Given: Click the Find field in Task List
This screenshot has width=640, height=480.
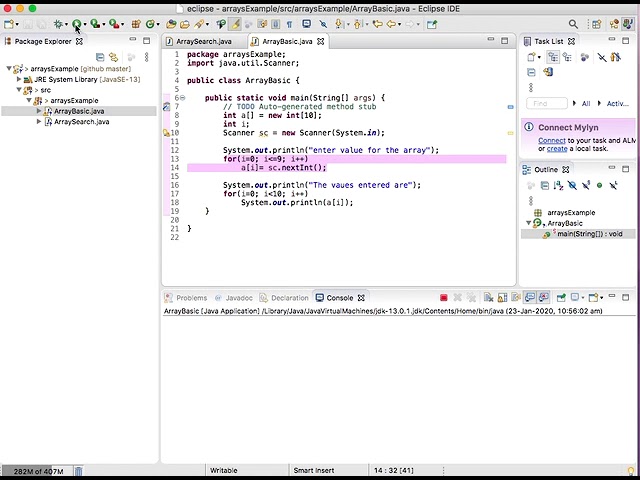Looking at the screenshot, I should click(547, 104).
